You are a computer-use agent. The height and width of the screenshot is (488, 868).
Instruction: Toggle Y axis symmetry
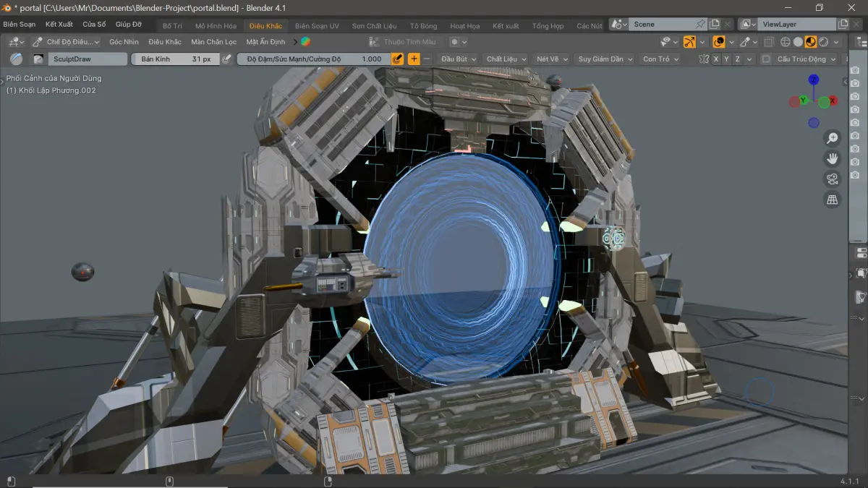point(727,59)
